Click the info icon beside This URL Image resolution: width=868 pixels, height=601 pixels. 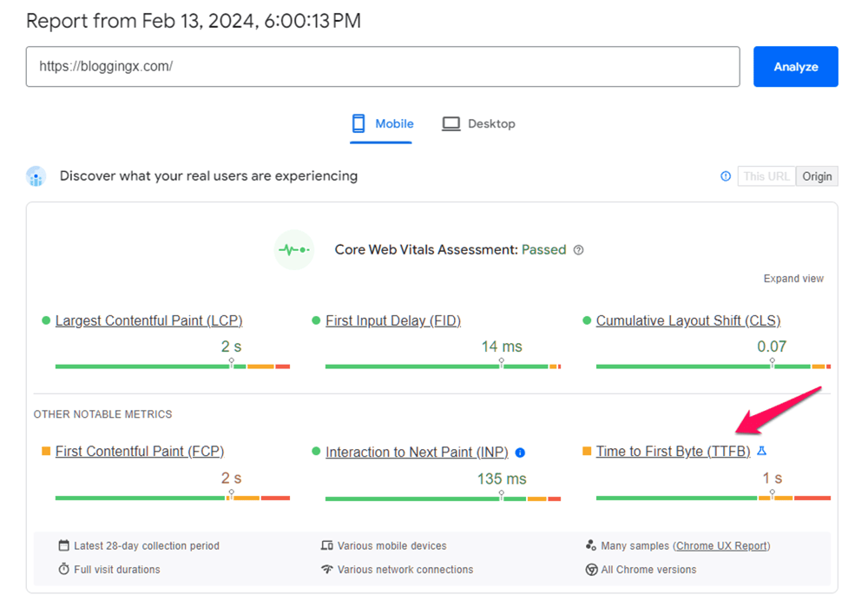pyautogui.click(x=726, y=176)
